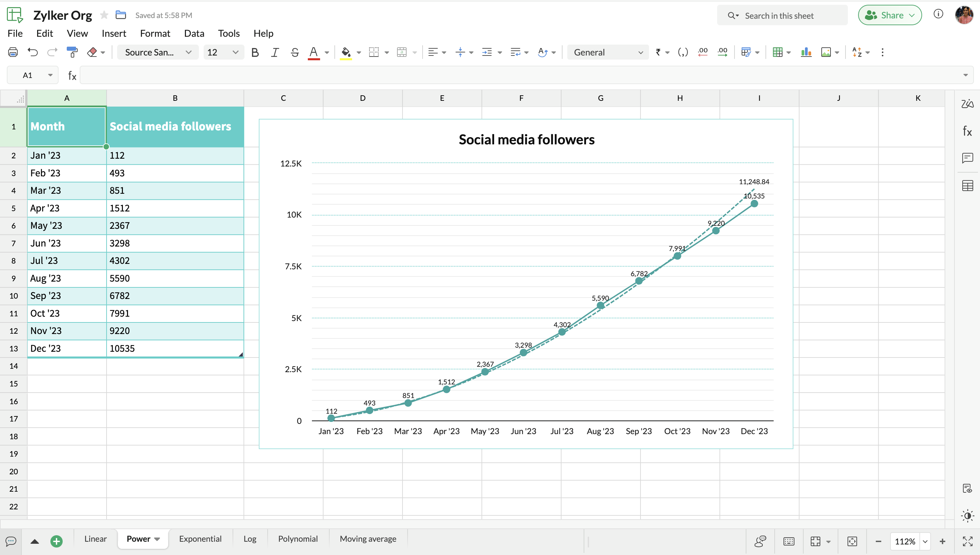Switch to the Moving average sheet tab
Viewport: 980px width, 555px height.
[368, 539]
